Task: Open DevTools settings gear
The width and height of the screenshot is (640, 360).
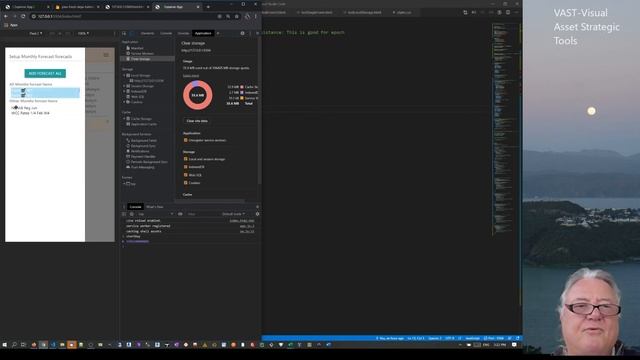Action: point(242,33)
